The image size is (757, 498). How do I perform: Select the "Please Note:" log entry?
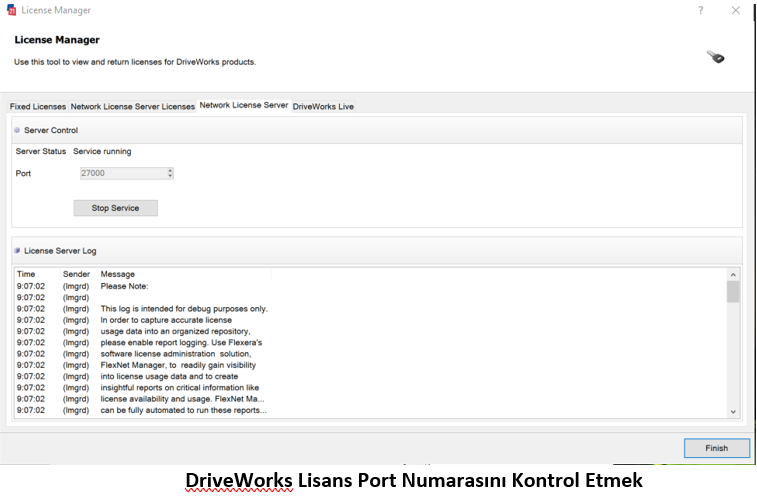click(124, 286)
